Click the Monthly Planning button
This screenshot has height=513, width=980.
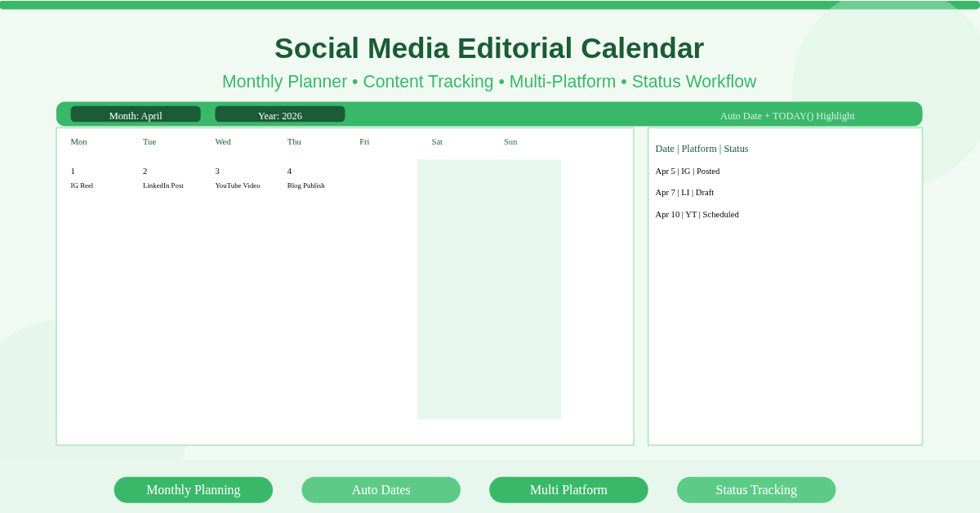coord(193,489)
